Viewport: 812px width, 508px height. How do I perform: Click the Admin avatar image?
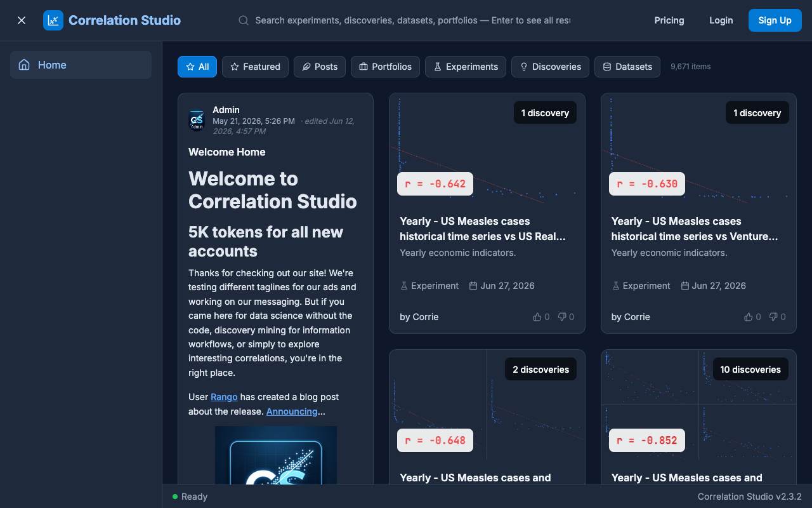197,120
